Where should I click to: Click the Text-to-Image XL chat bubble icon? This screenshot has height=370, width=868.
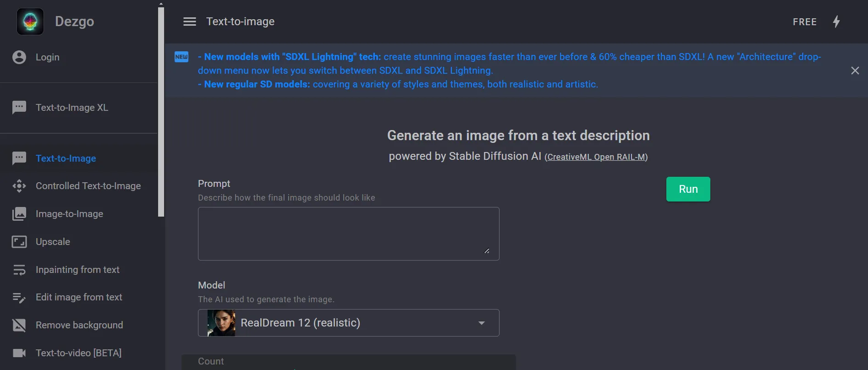coord(19,108)
